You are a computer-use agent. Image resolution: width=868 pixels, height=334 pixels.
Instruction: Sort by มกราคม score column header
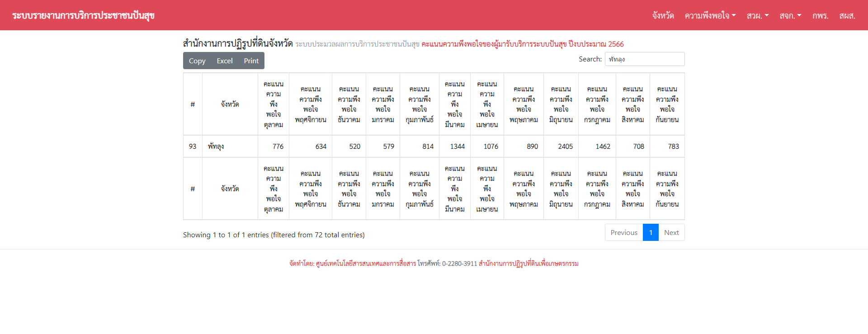(x=383, y=104)
